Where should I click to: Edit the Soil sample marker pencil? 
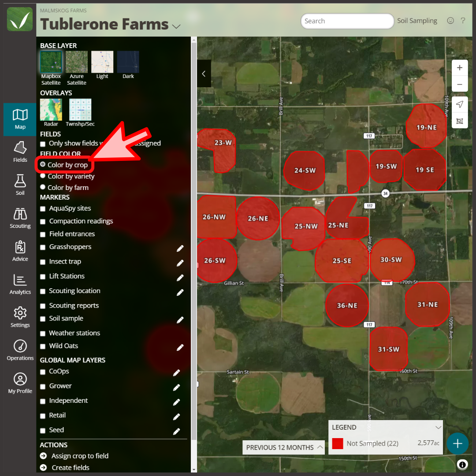(x=180, y=320)
